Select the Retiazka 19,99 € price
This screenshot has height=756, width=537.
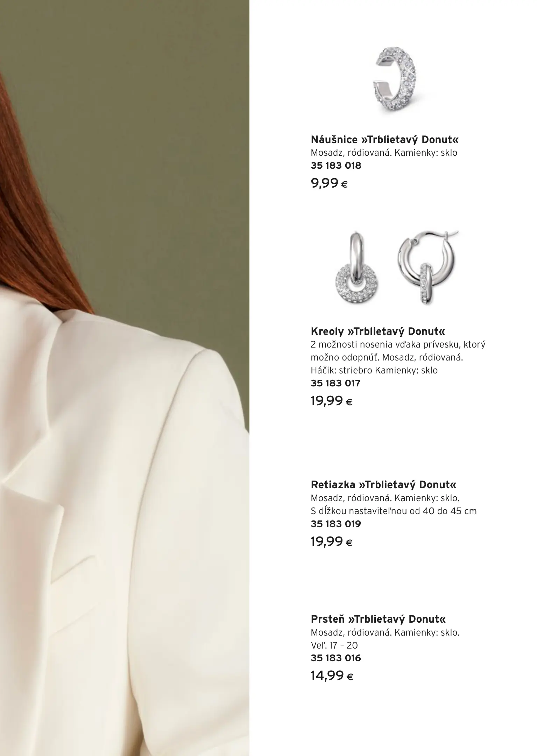tap(332, 542)
